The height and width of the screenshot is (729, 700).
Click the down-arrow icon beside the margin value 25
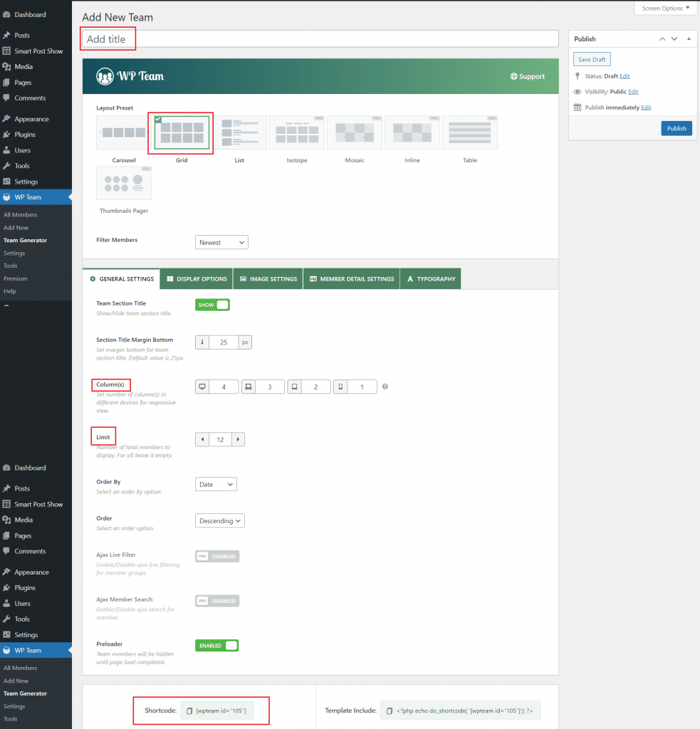[x=202, y=342]
